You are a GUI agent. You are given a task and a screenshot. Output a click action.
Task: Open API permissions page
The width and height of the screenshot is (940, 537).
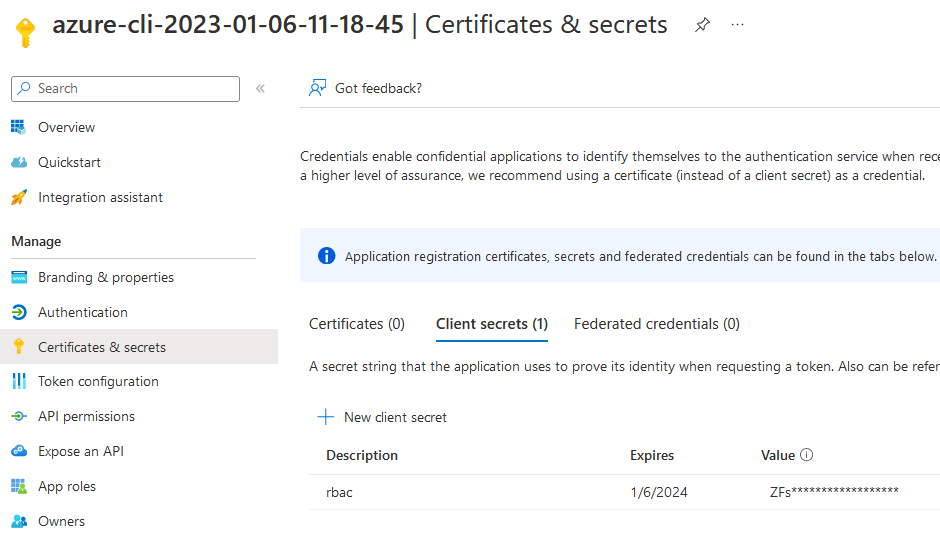(x=86, y=416)
